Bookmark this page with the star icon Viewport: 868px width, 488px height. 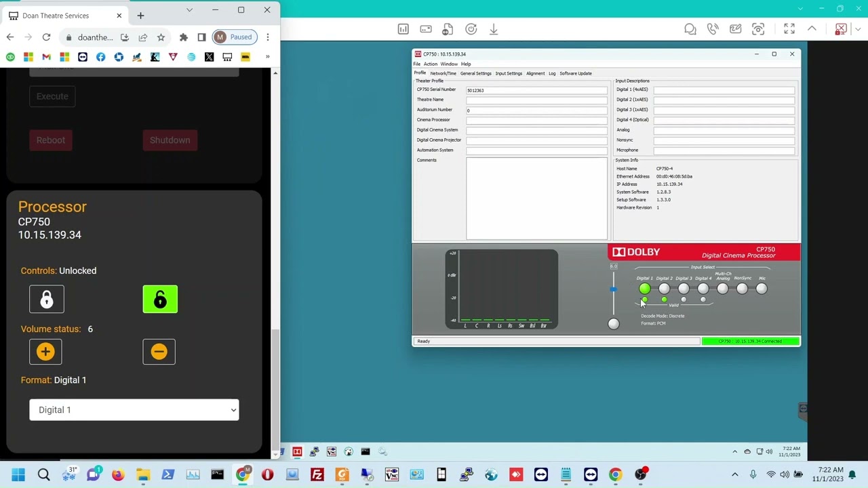coord(161,37)
